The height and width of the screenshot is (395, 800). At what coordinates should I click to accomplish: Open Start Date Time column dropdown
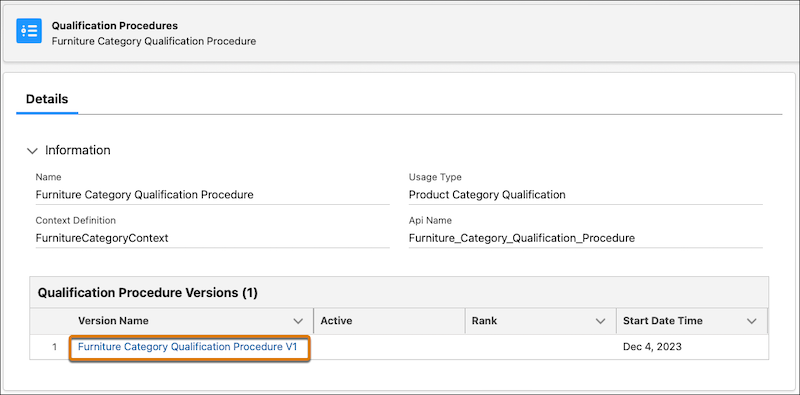(x=752, y=322)
